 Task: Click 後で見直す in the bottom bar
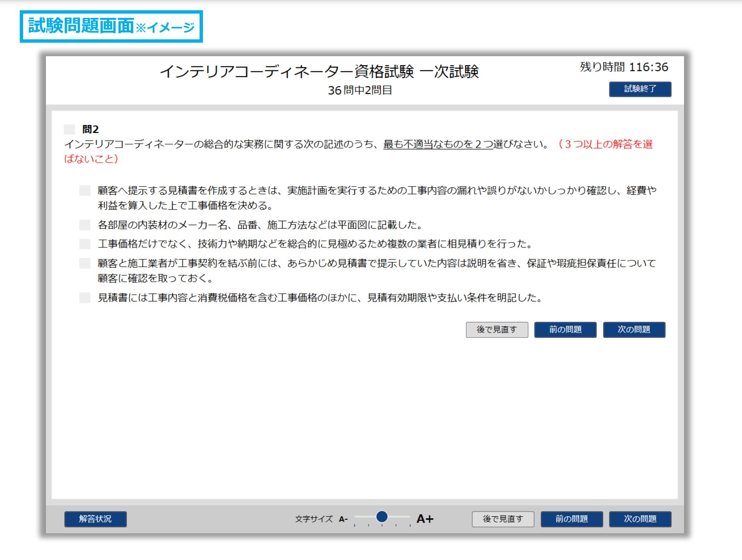click(503, 519)
